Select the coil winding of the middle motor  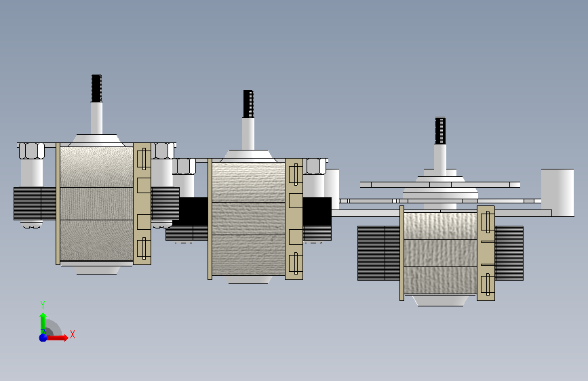(x=248, y=219)
